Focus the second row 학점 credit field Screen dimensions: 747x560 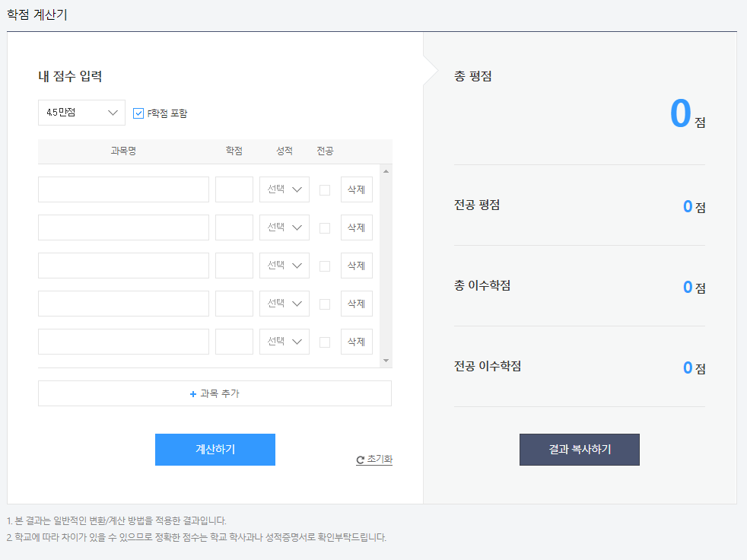(234, 228)
